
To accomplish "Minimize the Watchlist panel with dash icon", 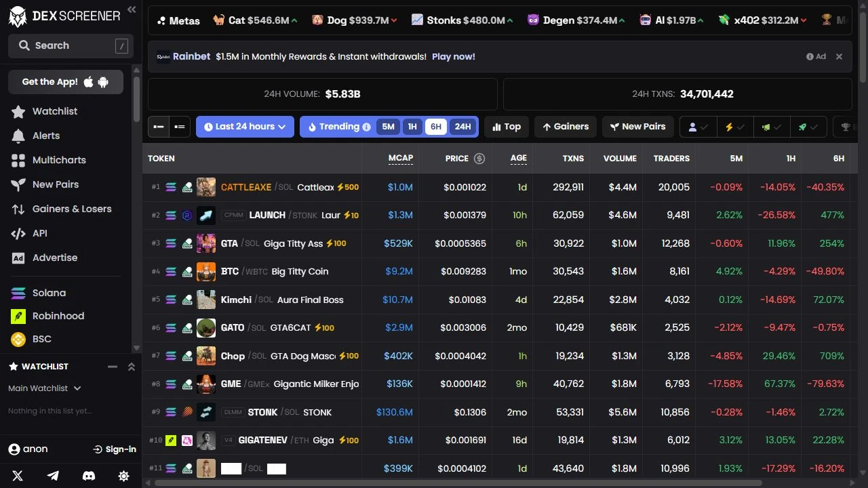I will (x=113, y=367).
